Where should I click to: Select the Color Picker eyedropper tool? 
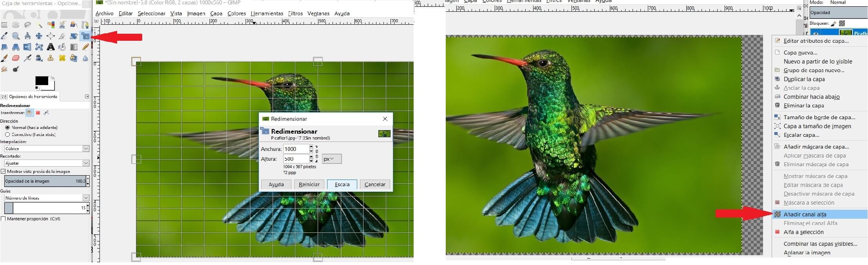(x=4, y=36)
